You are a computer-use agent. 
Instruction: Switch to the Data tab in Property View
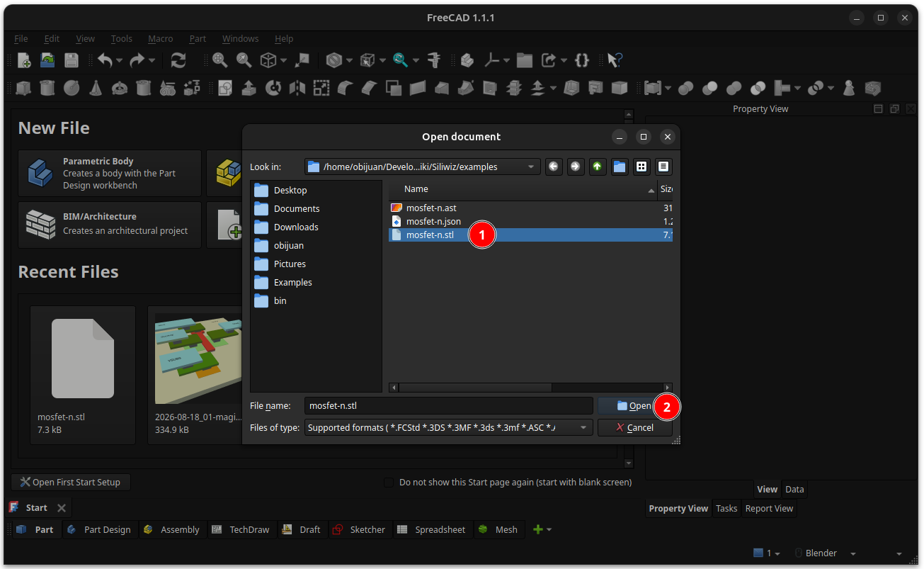coord(794,489)
